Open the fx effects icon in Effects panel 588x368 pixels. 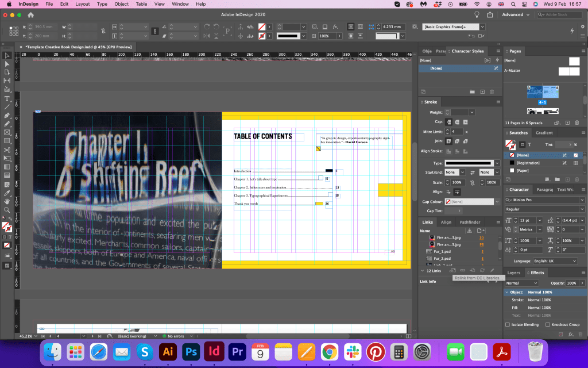(x=571, y=333)
